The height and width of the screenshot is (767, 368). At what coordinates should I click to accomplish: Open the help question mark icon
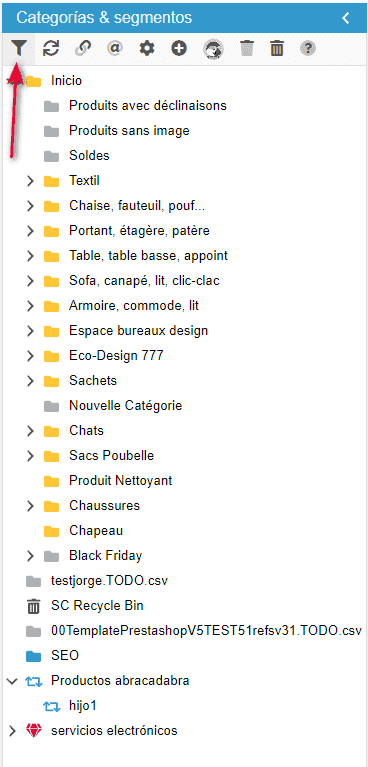308,48
